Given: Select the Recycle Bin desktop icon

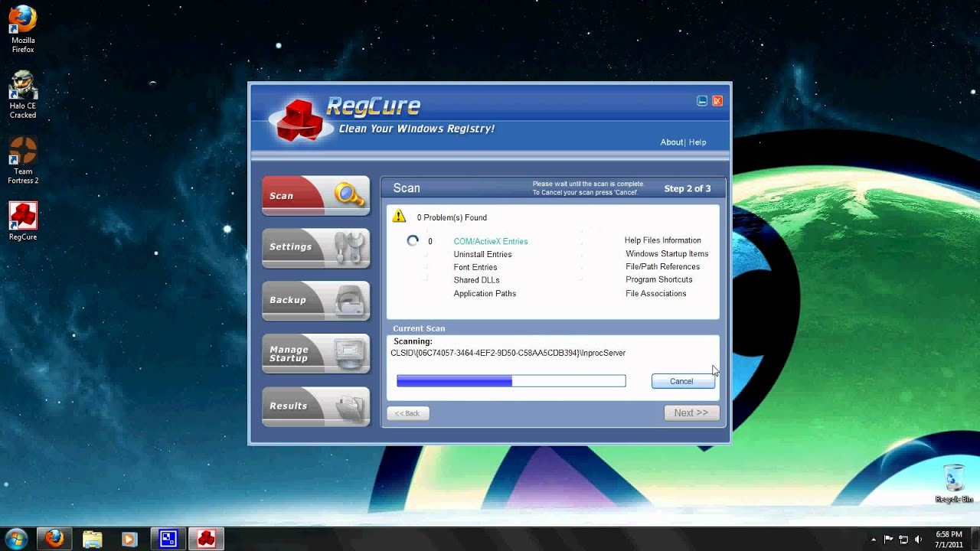Looking at the screenshot, I should click(954, 484).
